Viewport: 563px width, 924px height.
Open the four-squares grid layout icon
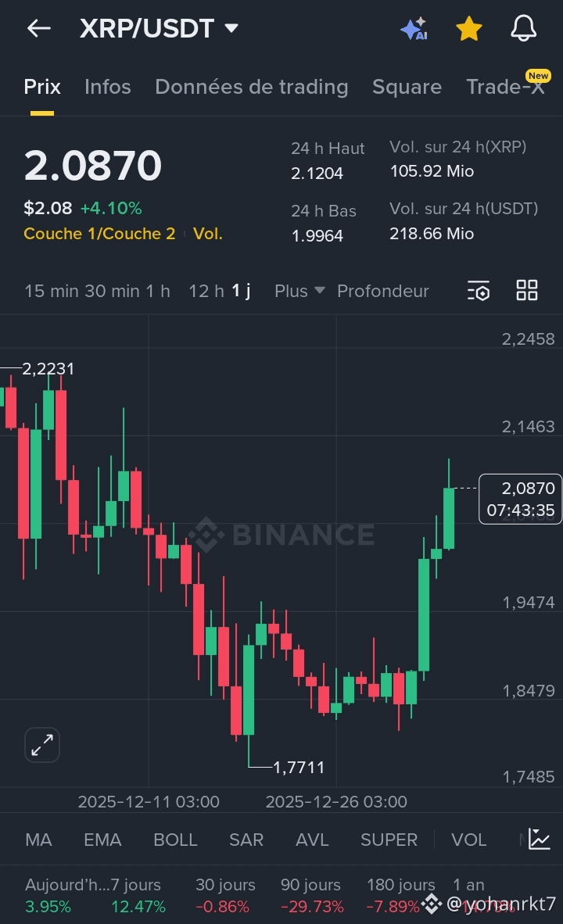pyautogui.click(x=527, y=291)
